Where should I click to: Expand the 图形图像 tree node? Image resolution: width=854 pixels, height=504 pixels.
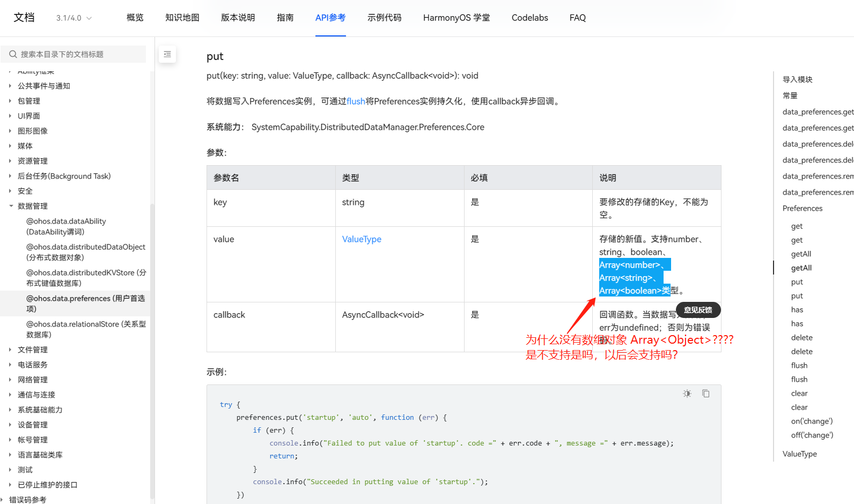coord(10,131)
